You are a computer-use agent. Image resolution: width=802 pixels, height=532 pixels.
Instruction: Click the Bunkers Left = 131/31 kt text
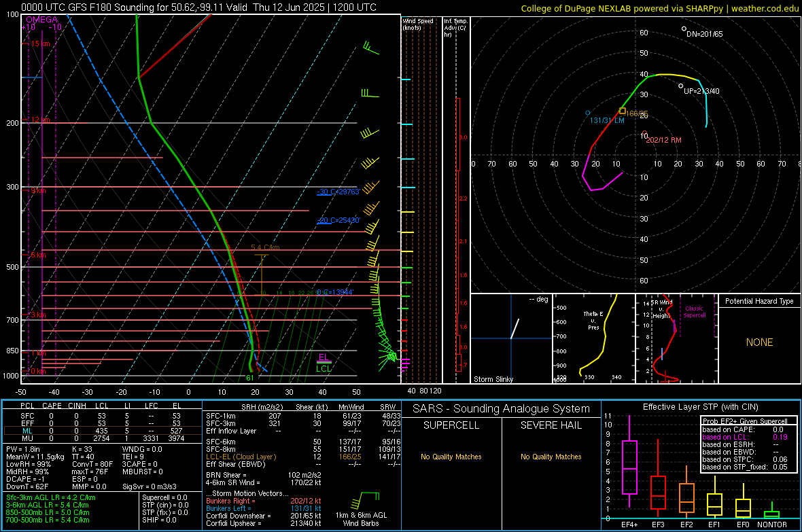tap(264, 508)
